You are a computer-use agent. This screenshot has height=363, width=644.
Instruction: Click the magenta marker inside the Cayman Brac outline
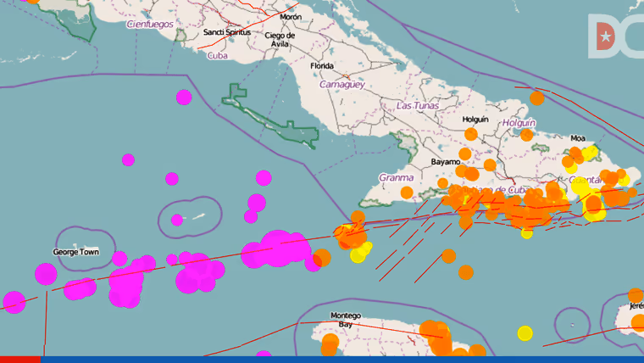coord(177,220)
